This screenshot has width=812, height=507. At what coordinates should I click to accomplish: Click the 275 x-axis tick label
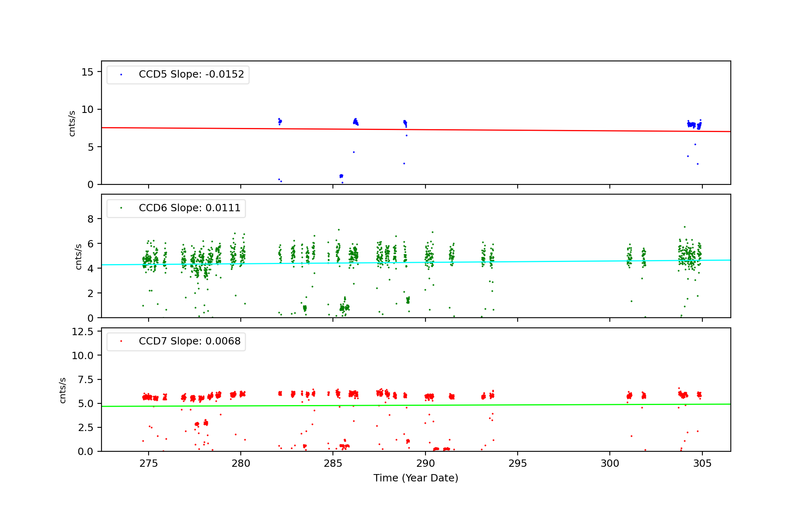[x=149, y=464]
